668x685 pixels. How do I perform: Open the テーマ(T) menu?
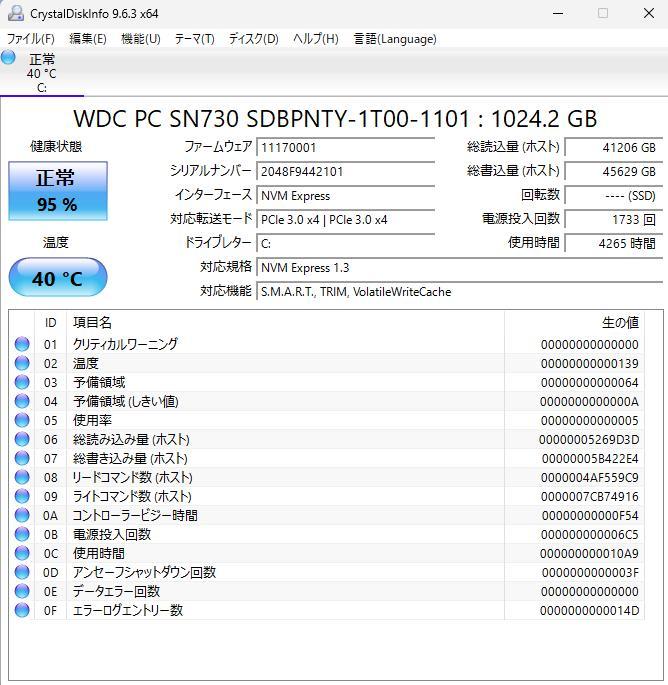[x=194, y=39]
